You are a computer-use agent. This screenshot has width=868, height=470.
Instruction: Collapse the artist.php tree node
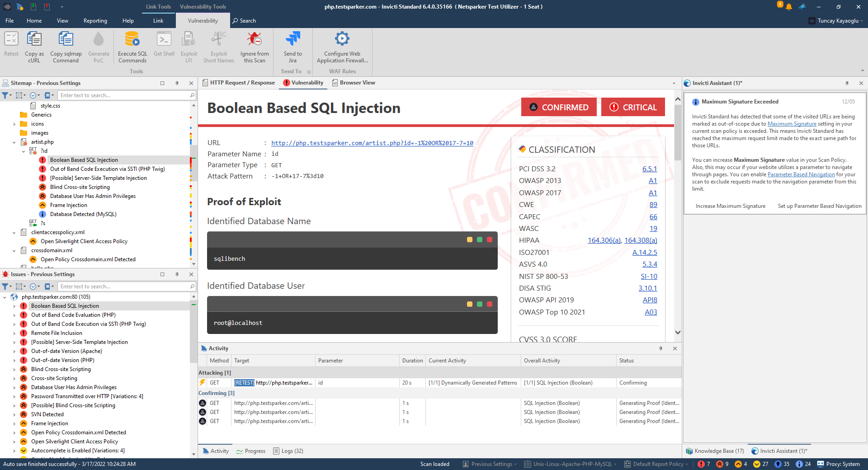coord(14,142)
